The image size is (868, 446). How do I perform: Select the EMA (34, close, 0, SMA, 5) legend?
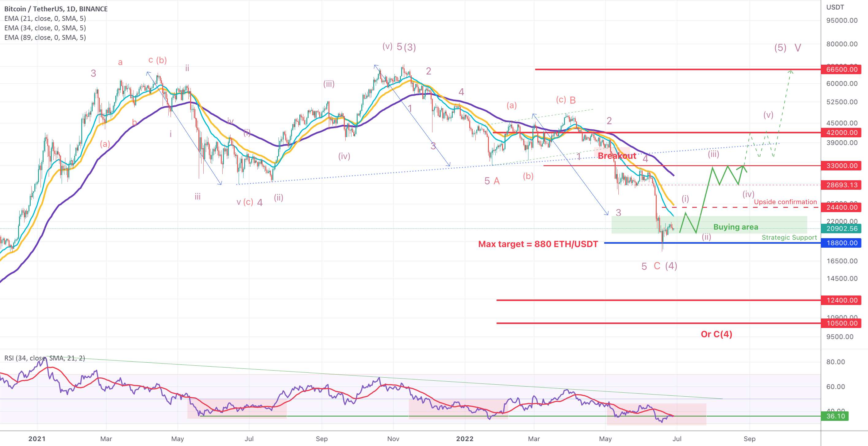[x=45, y=28]
